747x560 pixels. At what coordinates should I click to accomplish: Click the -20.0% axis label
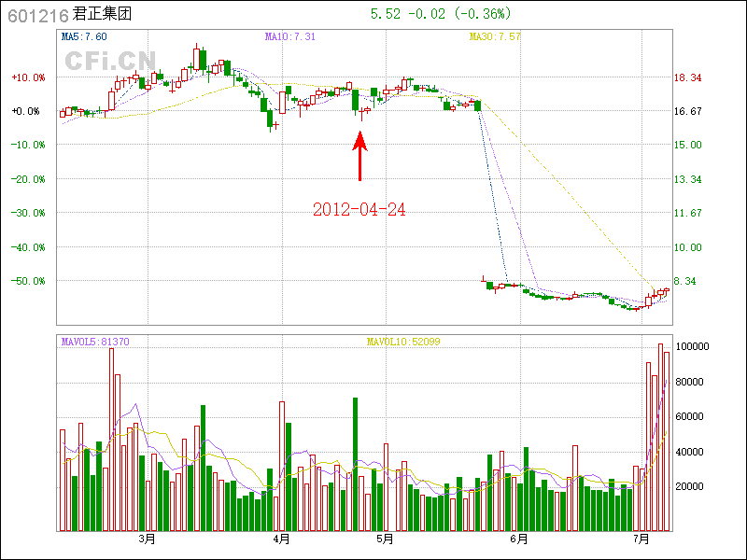pyautogui.click(x=29, y=179)
